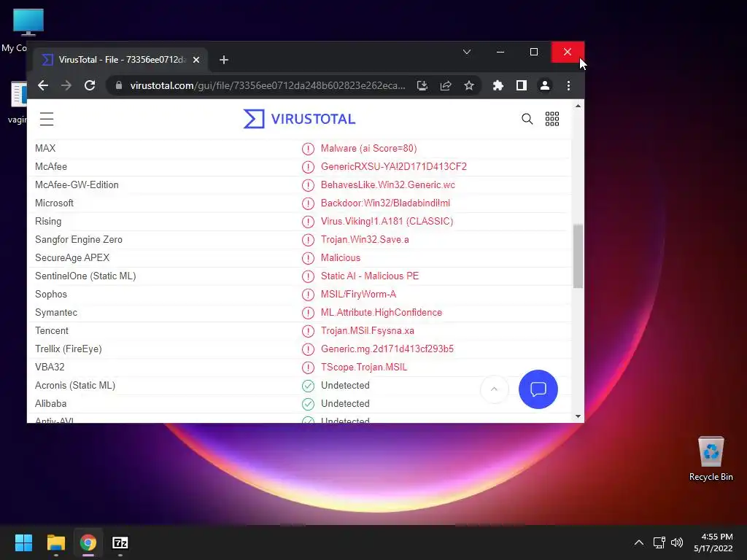Click the address bar URL
The width and height of the screenshot is (747, 560).
(x=268, y=85)
